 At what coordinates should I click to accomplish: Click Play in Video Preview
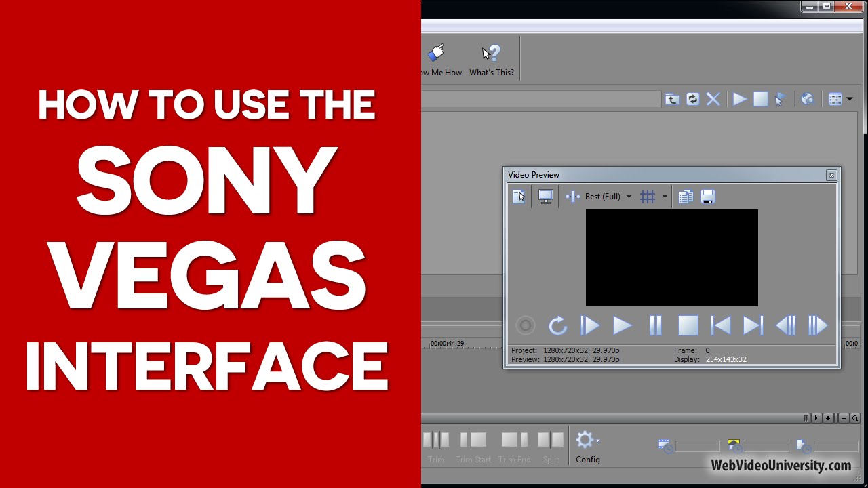click(x=622, y=326)
